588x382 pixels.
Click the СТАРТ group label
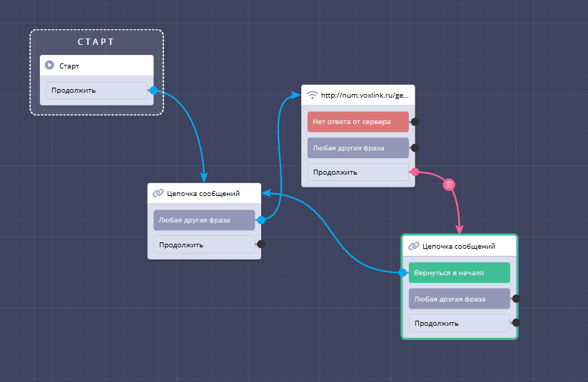tap(96, 42)
